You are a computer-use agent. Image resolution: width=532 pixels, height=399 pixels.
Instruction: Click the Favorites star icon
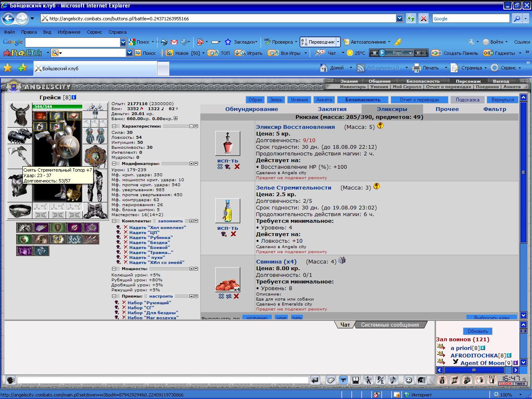pos(7,67)
